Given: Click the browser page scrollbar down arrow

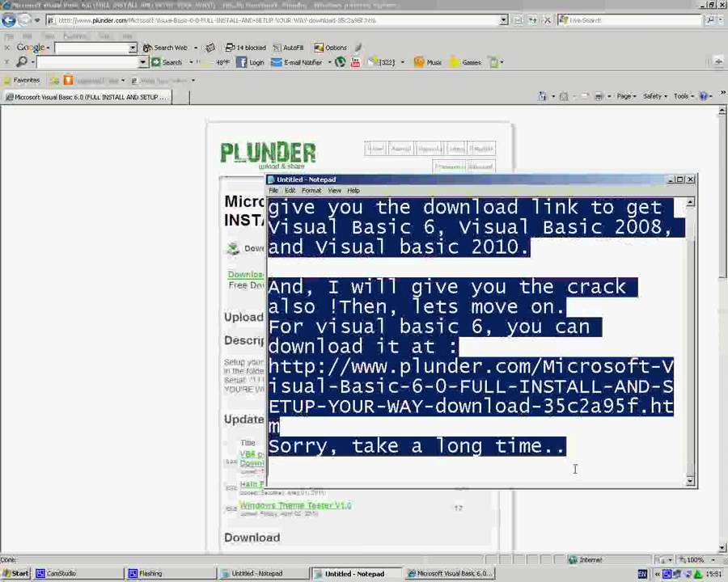Looking at the screenshot, I should (722, 548).
